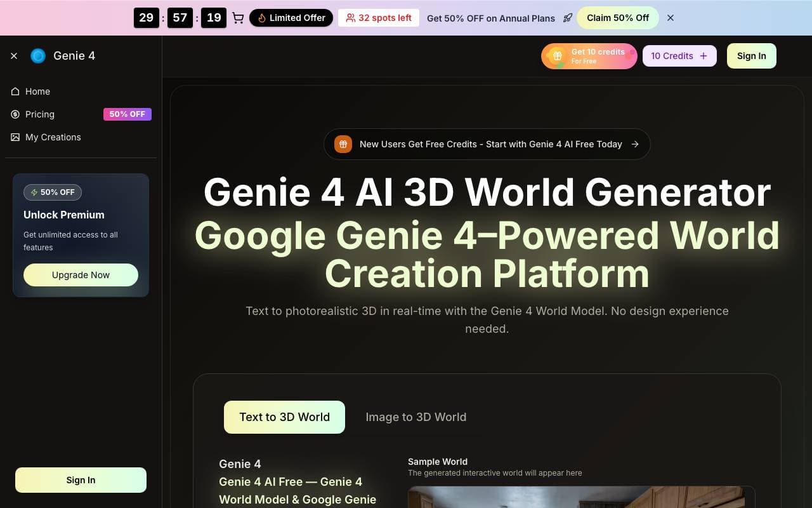Dismiss the promo banner with X
The height and width of the screenshot is (508, 812).
click(671, 18)
